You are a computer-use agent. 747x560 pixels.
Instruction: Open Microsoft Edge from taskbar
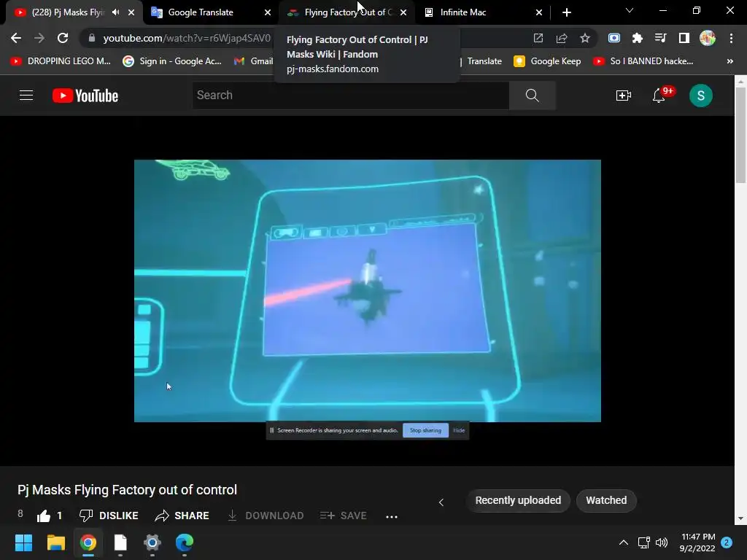pos(185,542)
